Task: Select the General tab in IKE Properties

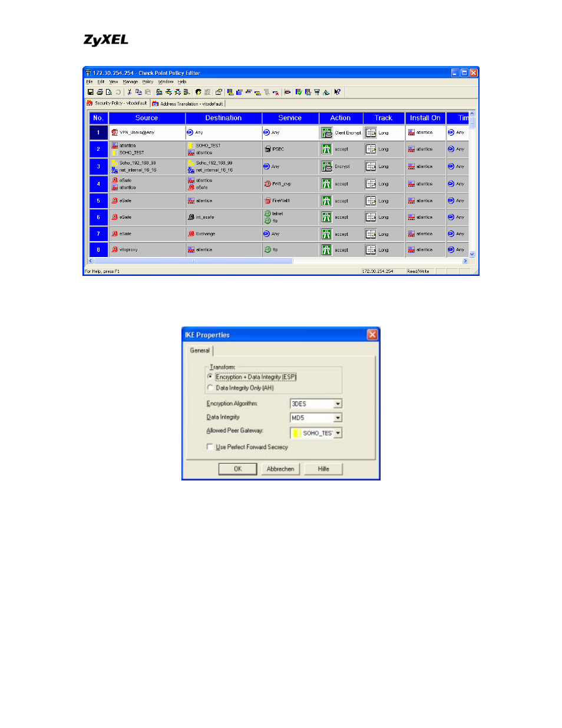Action: (x=200, y=350)
